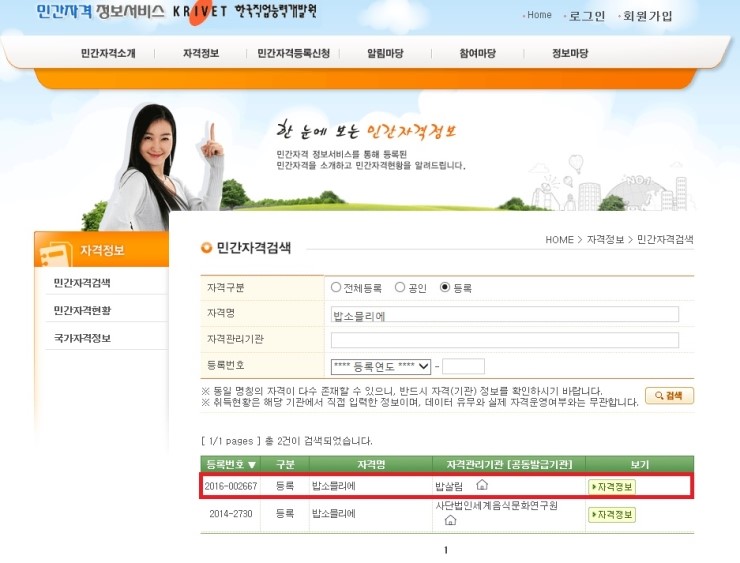The image size is (740, 563).
Task: Select 국가자격정보 in the sidebar
Action: (82, 338)
